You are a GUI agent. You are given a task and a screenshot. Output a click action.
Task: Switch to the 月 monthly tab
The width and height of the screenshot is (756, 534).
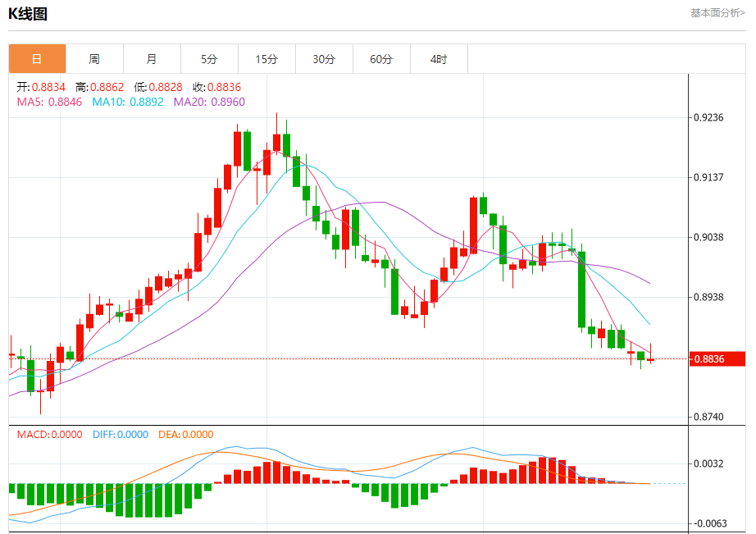[x=152, y=59]
